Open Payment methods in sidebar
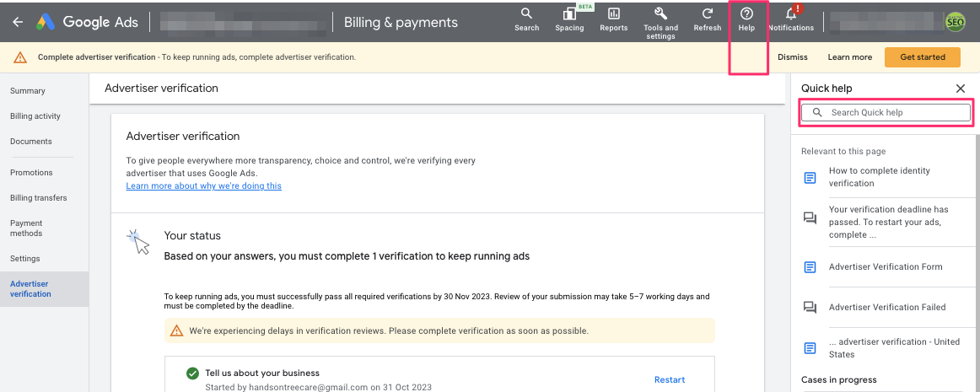This screenshot has height=392, width=980. pos(26,228)
